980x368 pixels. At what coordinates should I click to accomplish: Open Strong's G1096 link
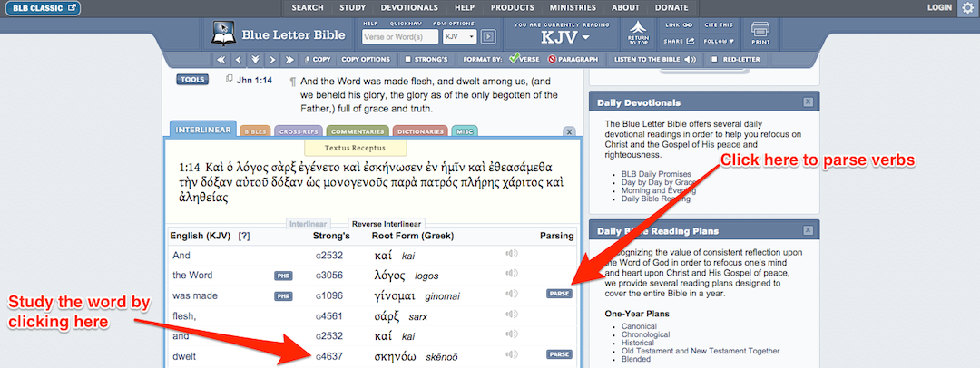328,296
